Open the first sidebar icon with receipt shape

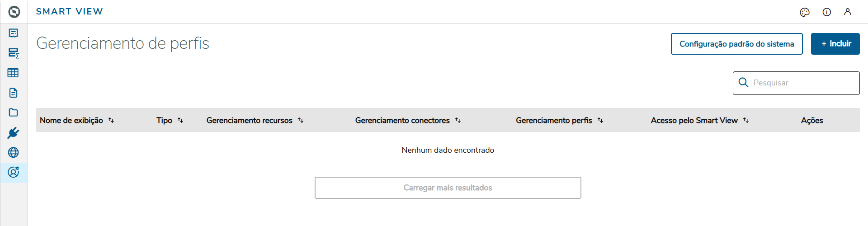(14, 33)
